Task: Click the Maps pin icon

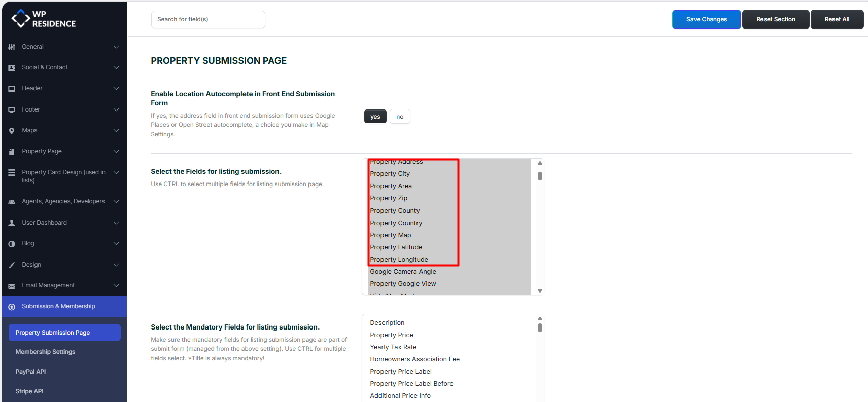Action: click(x=12, y=131)
